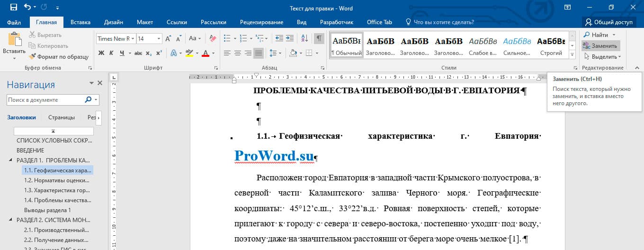This screenshot has width=644, height=250.
Task: Open Найти dropdown arrow
Action: (614, 35)
